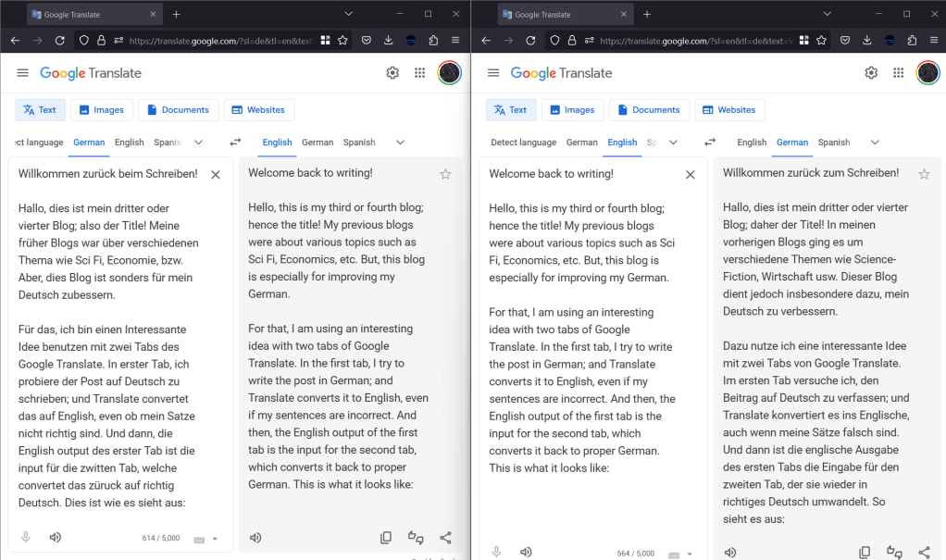Switch to Documents translation in the German-to-English window

coord(179,110)
